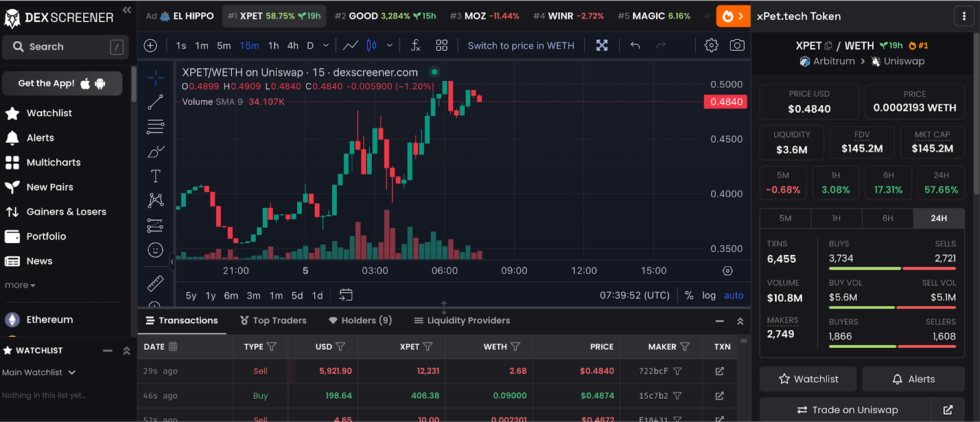
Task: Open the EL HIPPO ad link
Action: [187, 16]
